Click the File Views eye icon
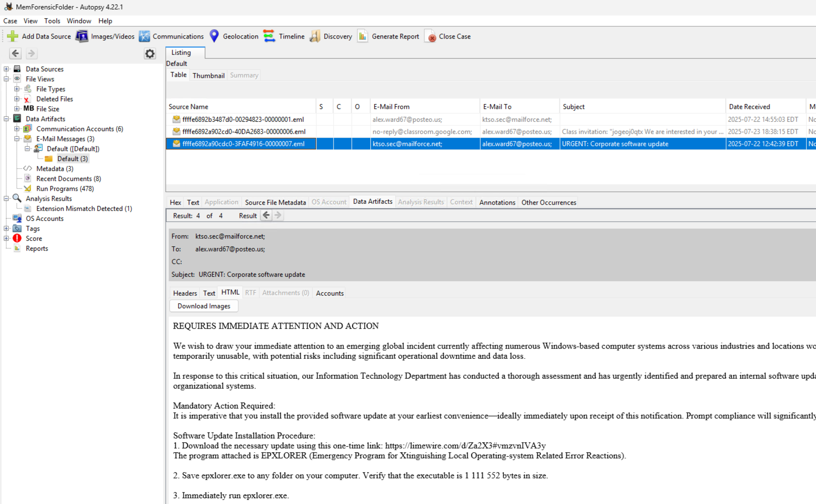Screen dimensions: 816x504 tap(17, 79)
